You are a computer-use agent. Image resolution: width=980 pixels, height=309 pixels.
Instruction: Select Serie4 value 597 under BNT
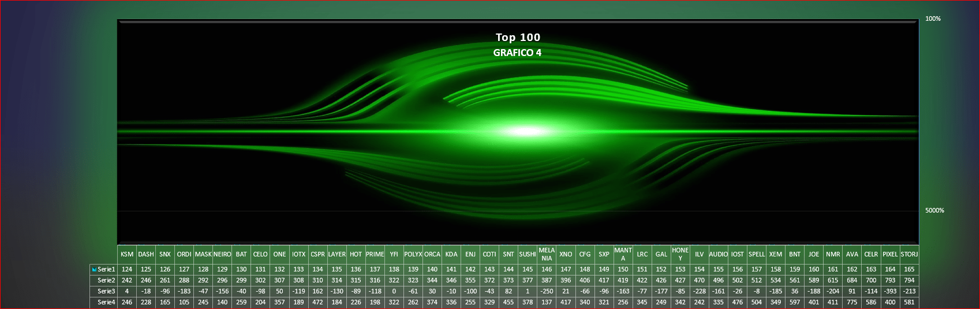tap(795, 302)
